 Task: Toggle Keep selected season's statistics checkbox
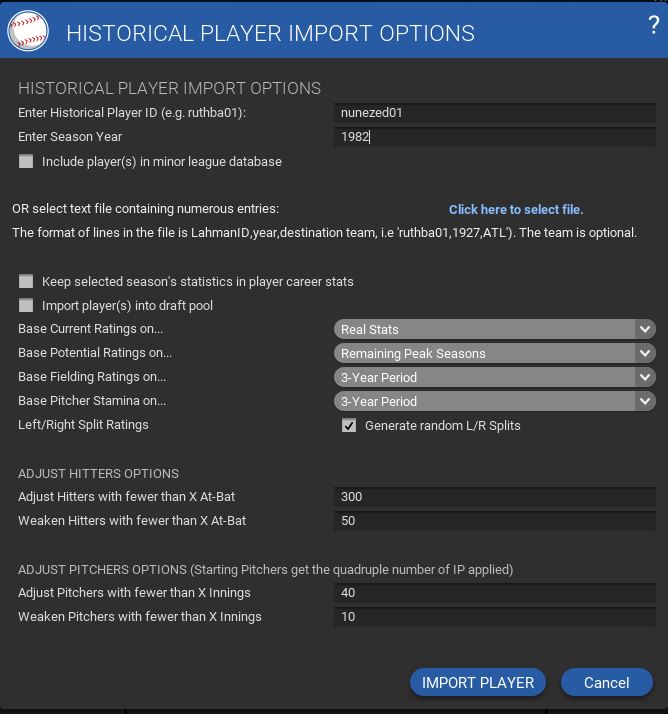(x=26, y=281)
